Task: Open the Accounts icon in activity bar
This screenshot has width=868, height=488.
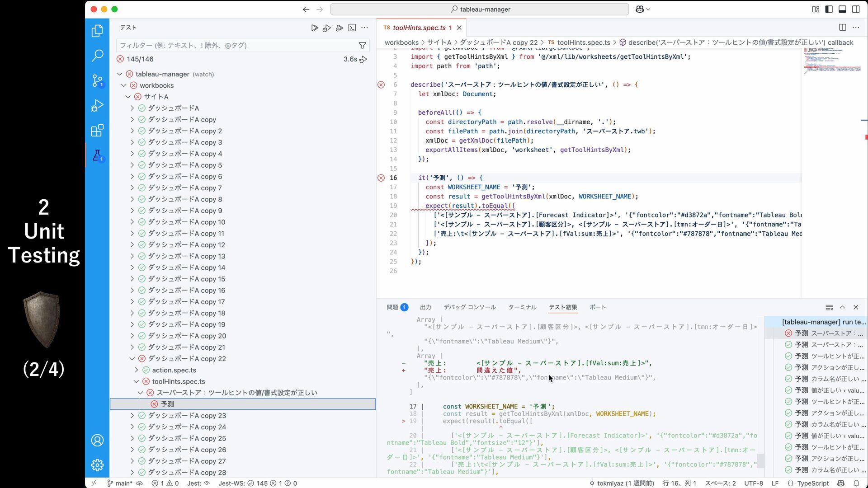Action: coord(97,440)
